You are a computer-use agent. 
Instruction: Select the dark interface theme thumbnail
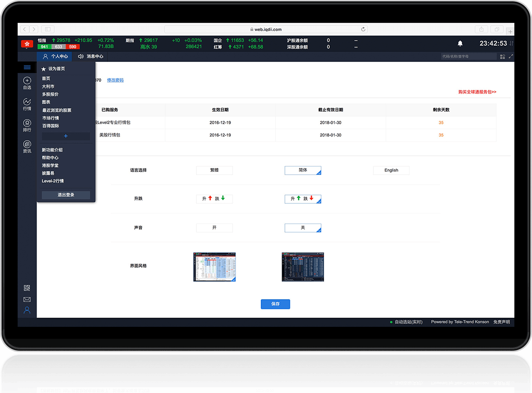[303, 266]
